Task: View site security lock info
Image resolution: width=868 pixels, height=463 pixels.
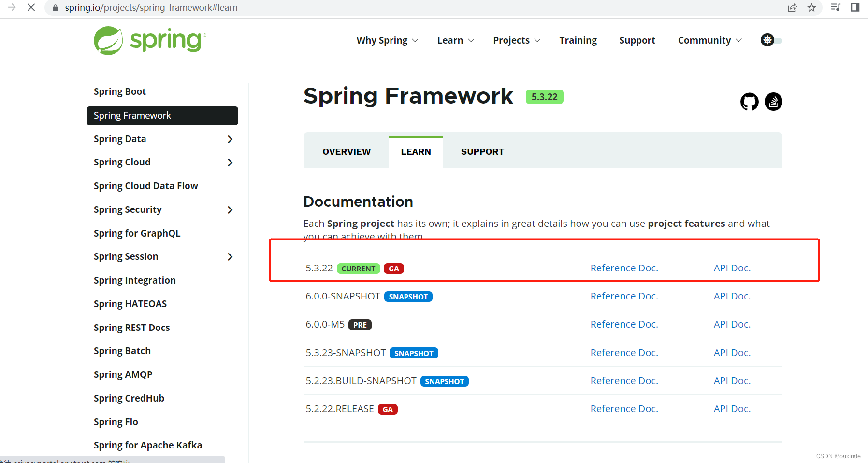Action: tap(55, 8)
